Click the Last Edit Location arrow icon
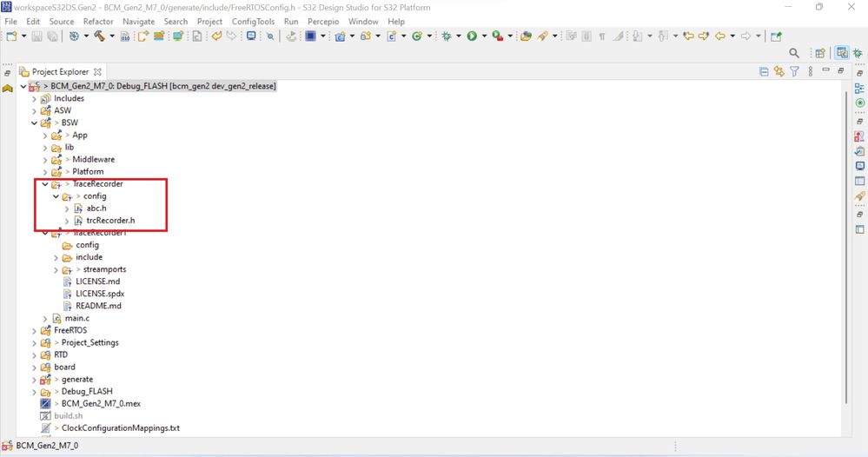The height and width of the screenshot is (457, 868). 688,36
